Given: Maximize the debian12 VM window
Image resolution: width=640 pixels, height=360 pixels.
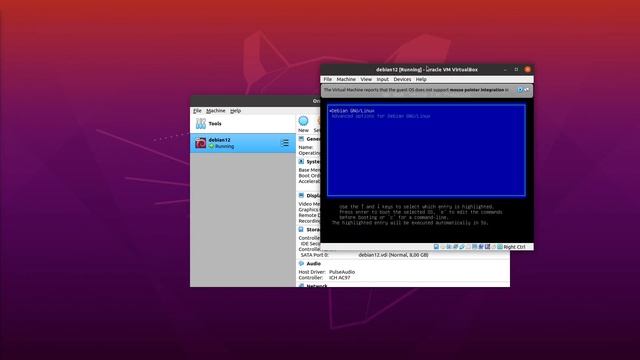Looking at the screenshot, I should 516,69.
